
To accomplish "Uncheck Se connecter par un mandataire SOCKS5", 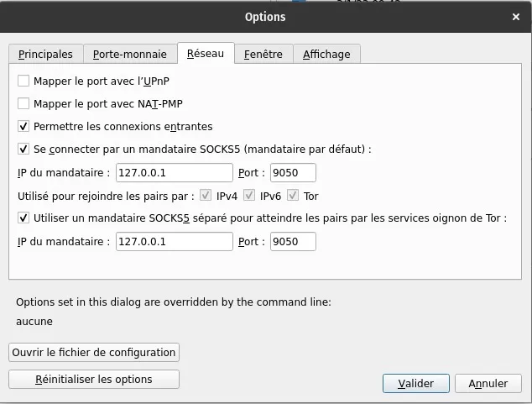I will (23, 150).
